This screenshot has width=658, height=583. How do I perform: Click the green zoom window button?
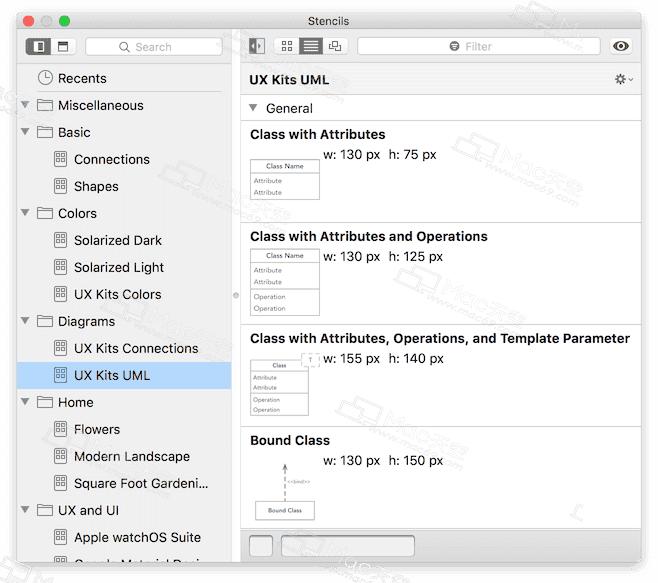point(65,21)
